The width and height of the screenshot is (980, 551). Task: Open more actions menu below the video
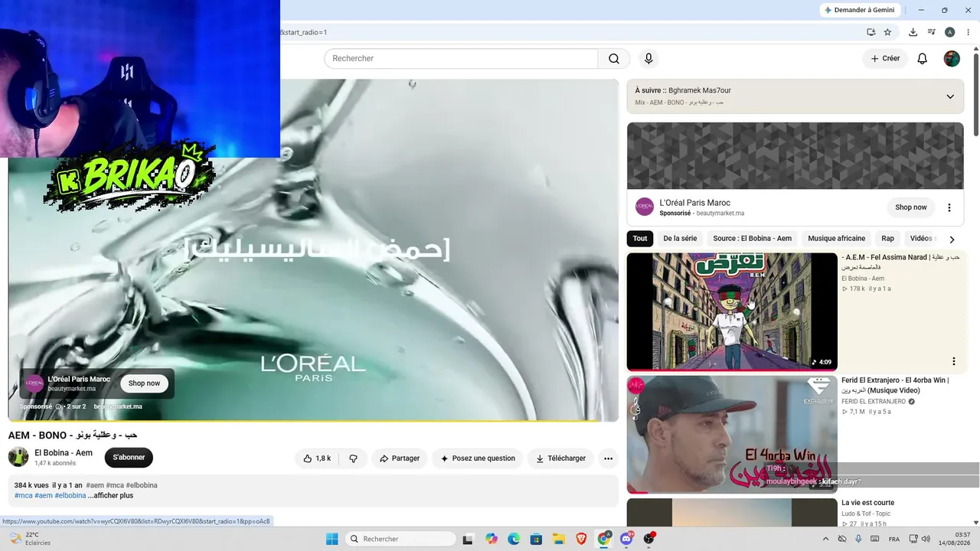tap(608, 458)
